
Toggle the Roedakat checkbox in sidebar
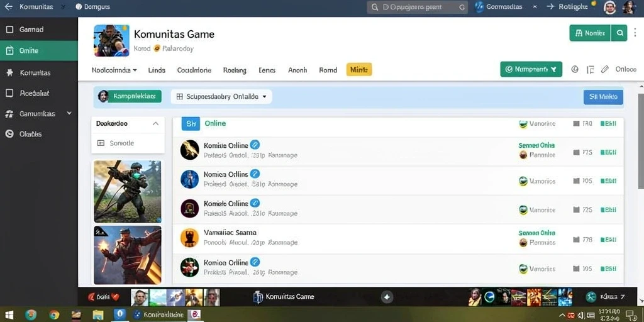coord(9,93)
